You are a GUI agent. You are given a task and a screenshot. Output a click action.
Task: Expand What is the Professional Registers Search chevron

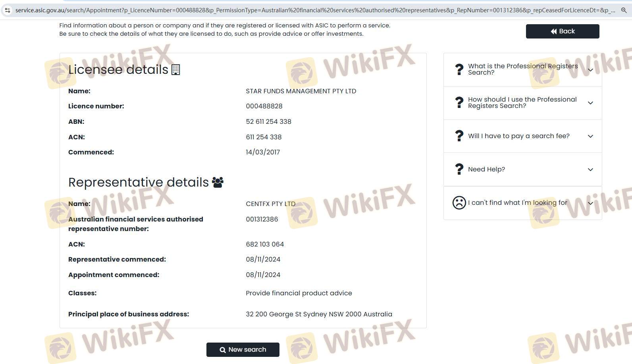coord(590,70)
